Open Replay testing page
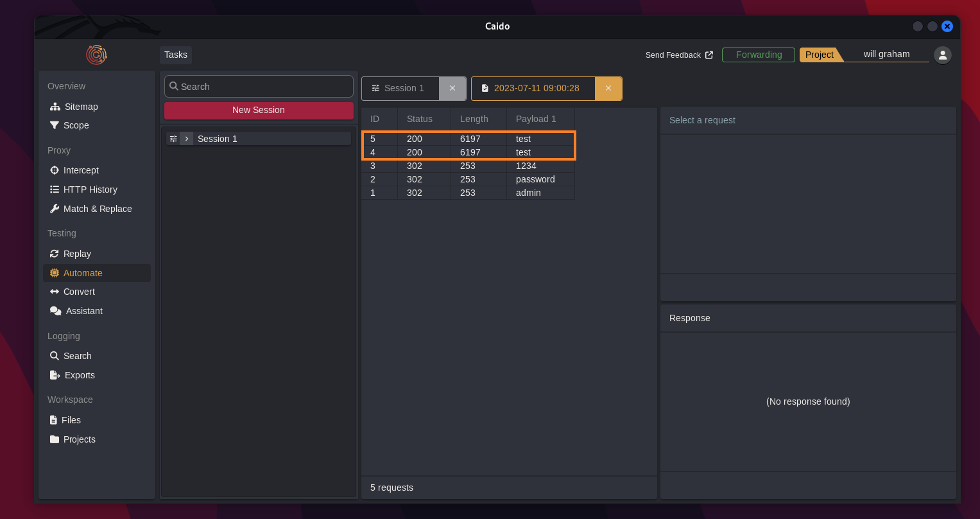 click(x=97, y=254)
